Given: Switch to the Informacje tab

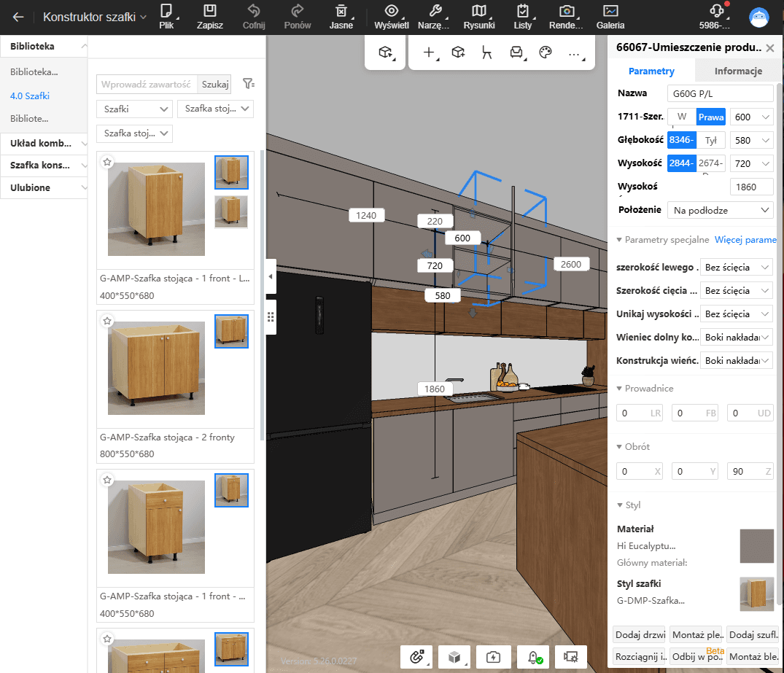Looking at the screenshot, I should (x=738, y=71).
